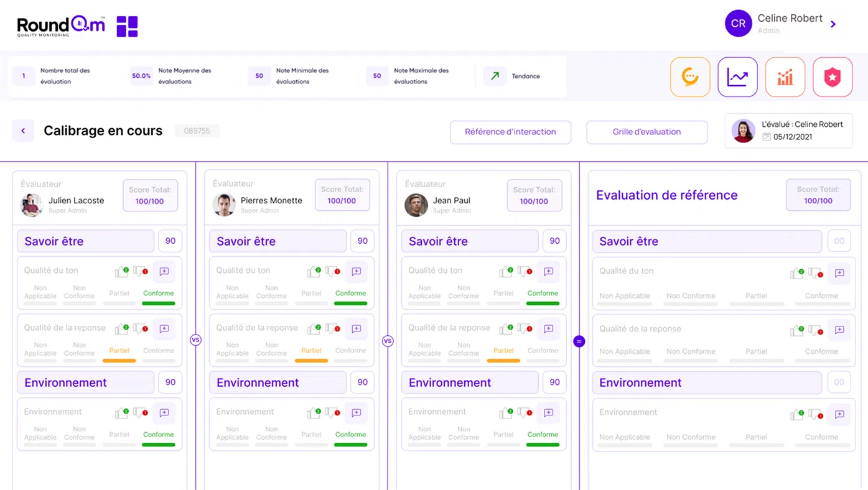Go back using Calibrage en cours arrow
The image size is (868, 490).
(x=23, y=131)
